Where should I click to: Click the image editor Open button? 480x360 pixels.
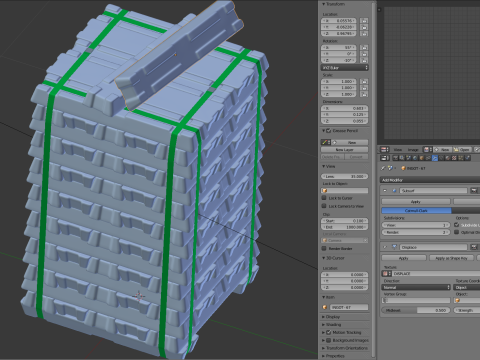point(462,150)
